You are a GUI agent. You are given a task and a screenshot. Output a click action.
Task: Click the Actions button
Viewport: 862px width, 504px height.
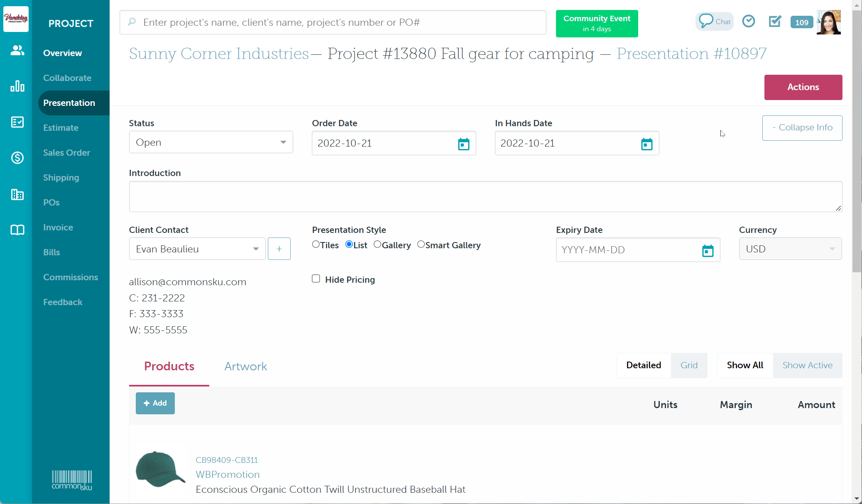point(803,87)
